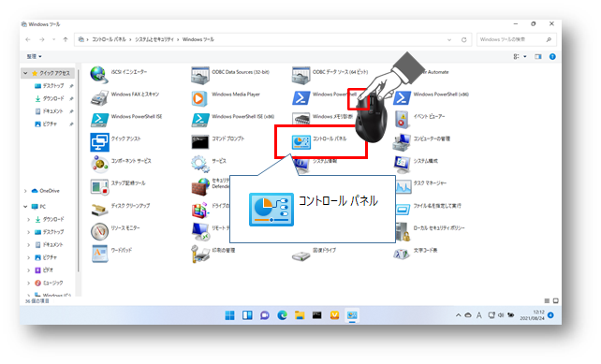Image resolution: width=601 pixels, height=364 pixels.
Task: Open ODBC データソース (64 ビット)
Action: [x=330, y=74]
